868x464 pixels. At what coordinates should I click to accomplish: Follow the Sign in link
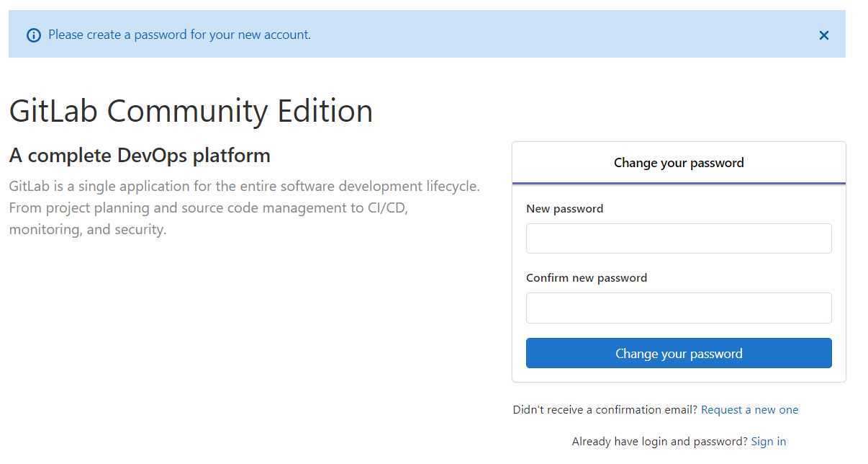click(768, 442)
